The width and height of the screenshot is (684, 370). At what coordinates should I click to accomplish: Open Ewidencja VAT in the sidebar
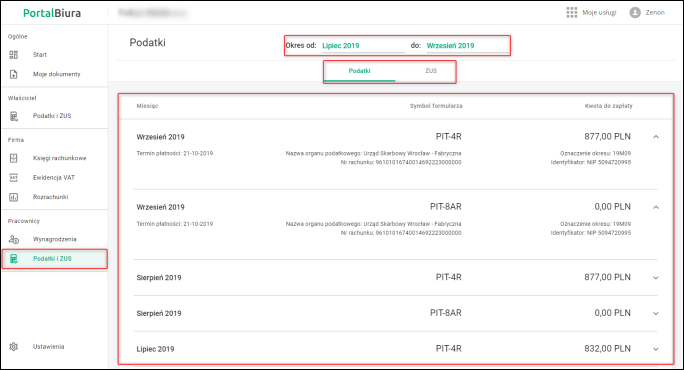tap(54, 178)
